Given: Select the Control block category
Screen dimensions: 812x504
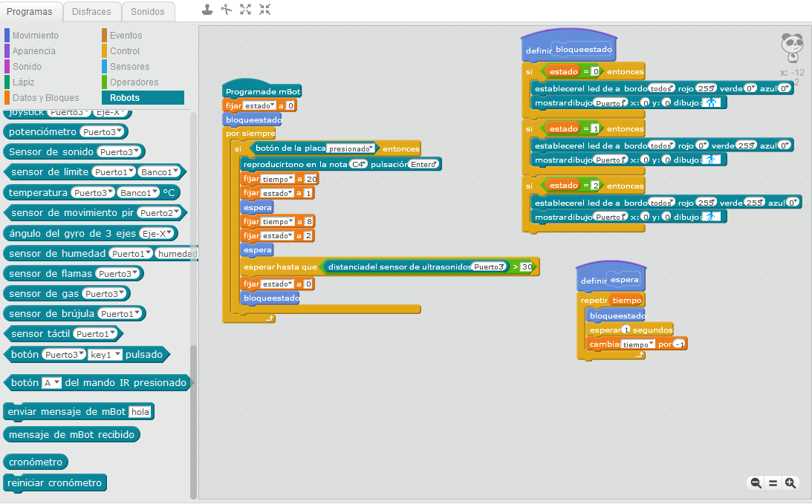Looking at the screenshot, I should (x=125, y=50).
